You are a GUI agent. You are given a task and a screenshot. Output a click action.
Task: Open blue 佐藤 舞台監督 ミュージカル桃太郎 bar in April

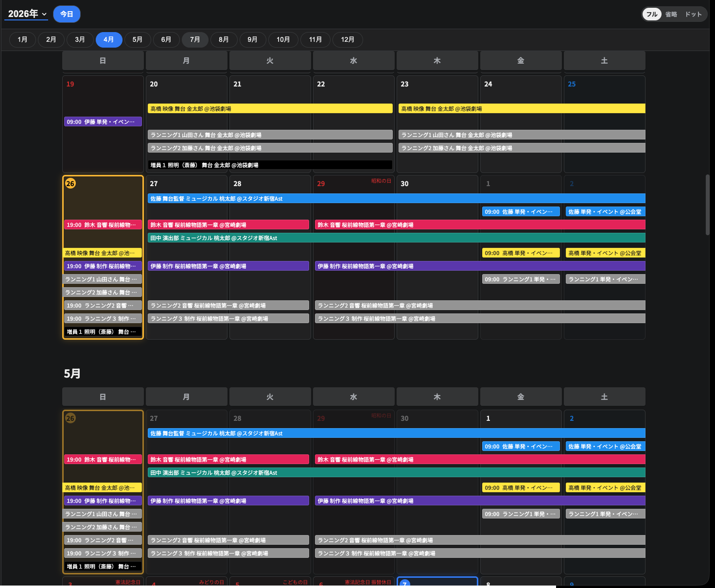click(x=397, y=198)
